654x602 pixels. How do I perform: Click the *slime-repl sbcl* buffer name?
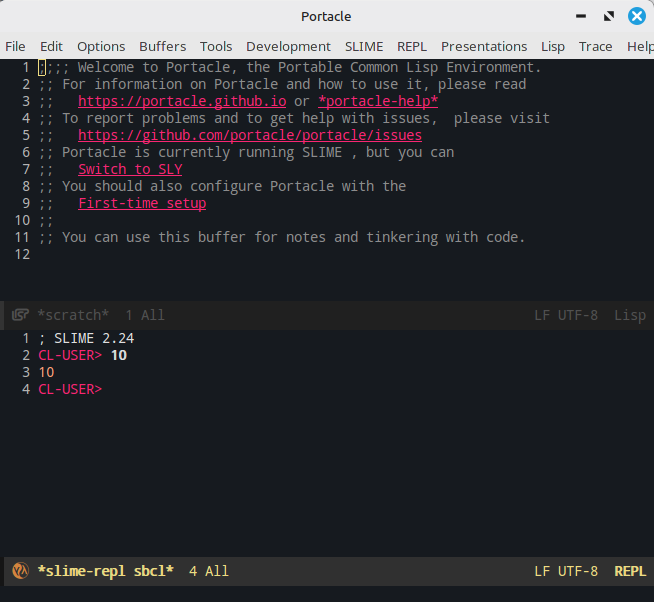(106, 571)
